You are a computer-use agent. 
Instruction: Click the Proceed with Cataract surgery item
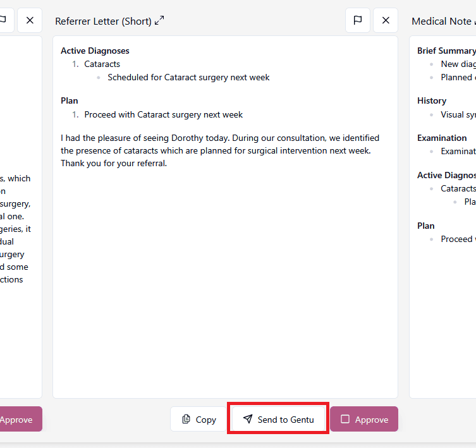coord(163,115)
